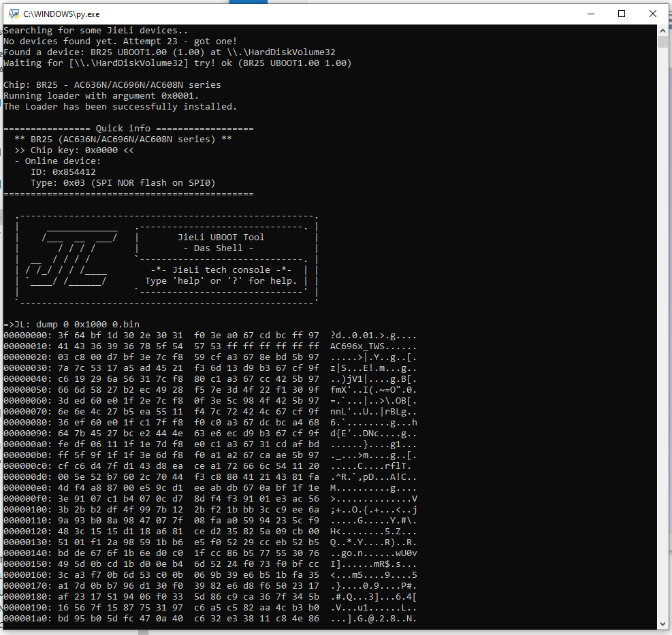The height and width of the screenshot is (635, 672).
Task: Click the '- Das Shell -' banner text
Action: [219, 248]
